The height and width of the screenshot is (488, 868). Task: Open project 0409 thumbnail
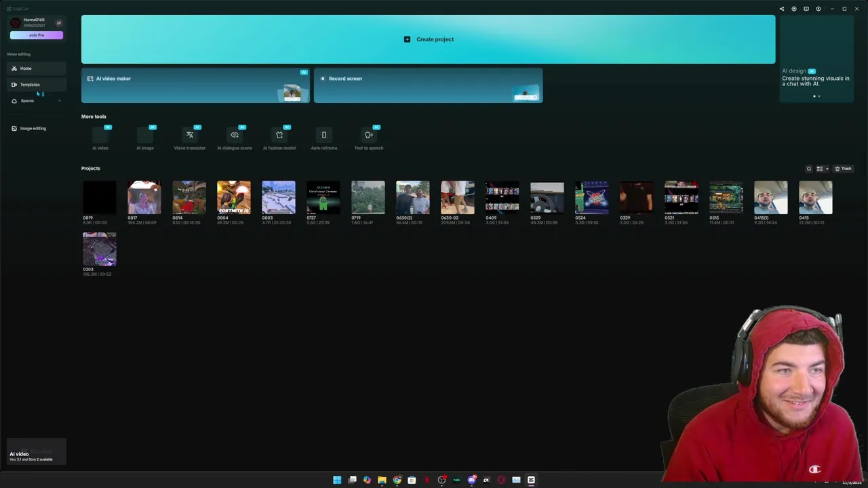click(502, 197)
